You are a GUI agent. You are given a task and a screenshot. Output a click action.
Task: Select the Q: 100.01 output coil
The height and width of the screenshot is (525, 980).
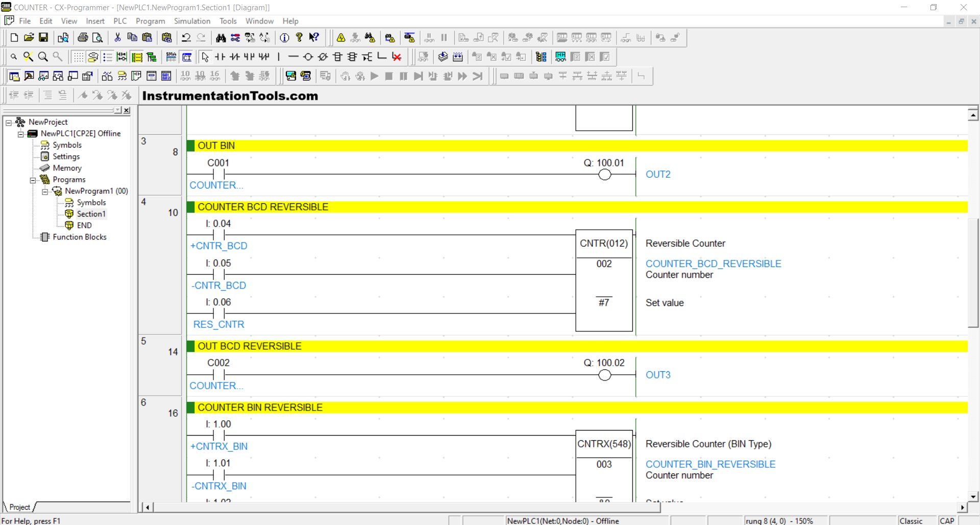pos(604,175)
